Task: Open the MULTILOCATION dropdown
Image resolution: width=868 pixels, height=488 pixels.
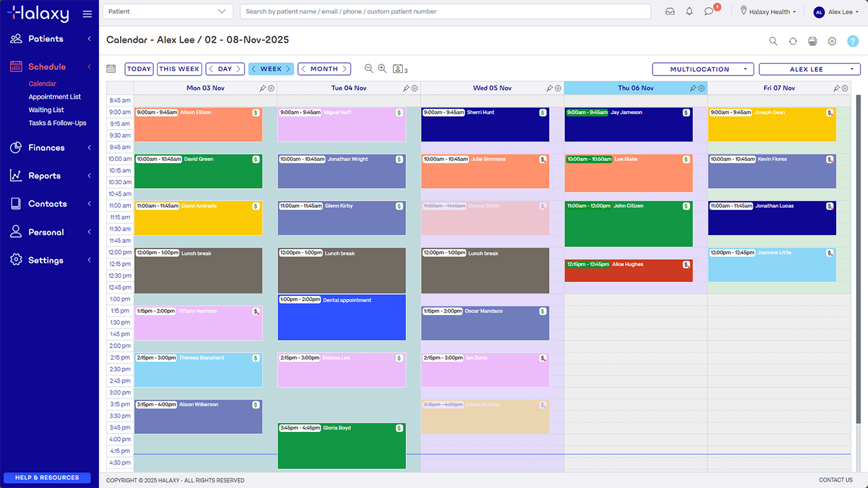Action: tap(703, 69)
